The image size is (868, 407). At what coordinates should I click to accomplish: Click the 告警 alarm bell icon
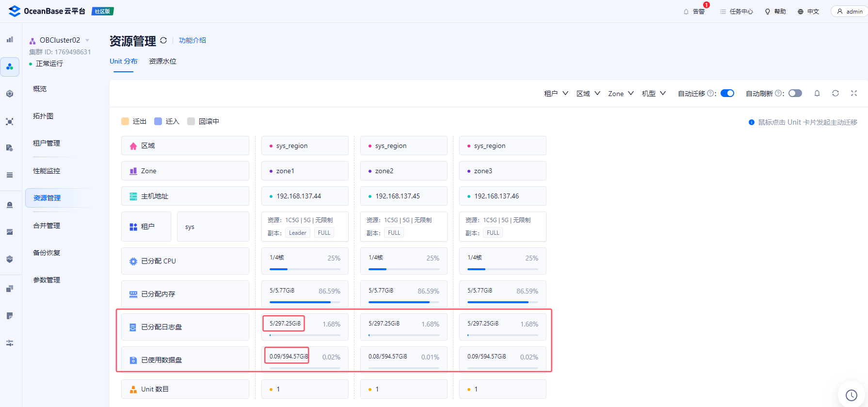click(686, 12)
